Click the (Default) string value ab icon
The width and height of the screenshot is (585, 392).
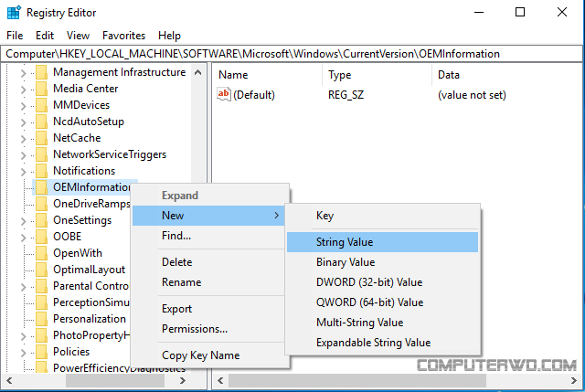224,94
